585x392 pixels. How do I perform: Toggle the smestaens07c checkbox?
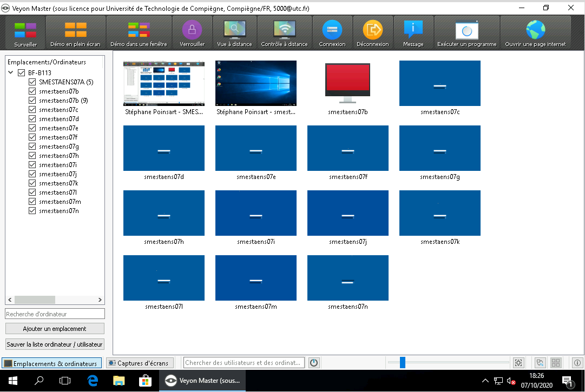(x=32, y=110)
